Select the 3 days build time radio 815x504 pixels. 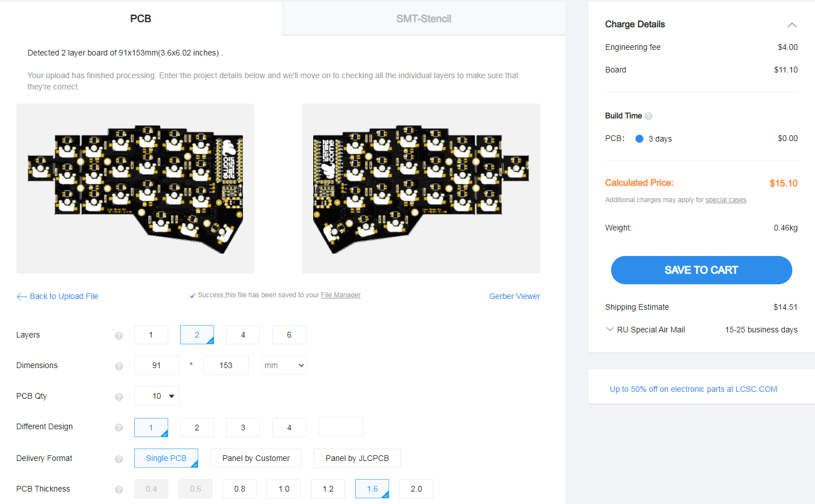639,139
